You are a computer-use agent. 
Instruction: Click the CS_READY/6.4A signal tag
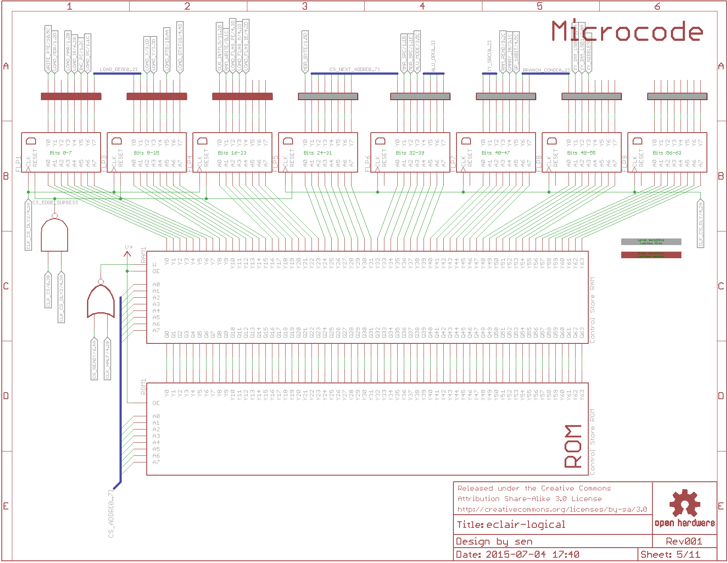point(94,359)
